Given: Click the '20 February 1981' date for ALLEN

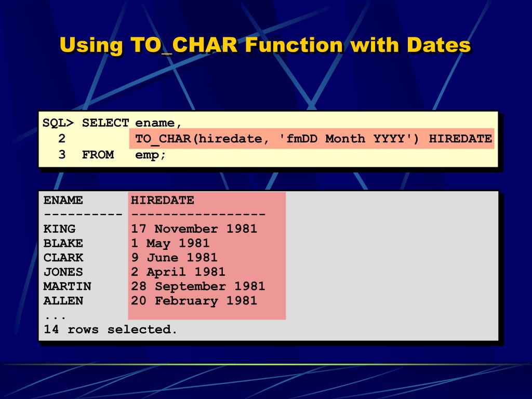Looking at the screenshot, I should point(194,301).
